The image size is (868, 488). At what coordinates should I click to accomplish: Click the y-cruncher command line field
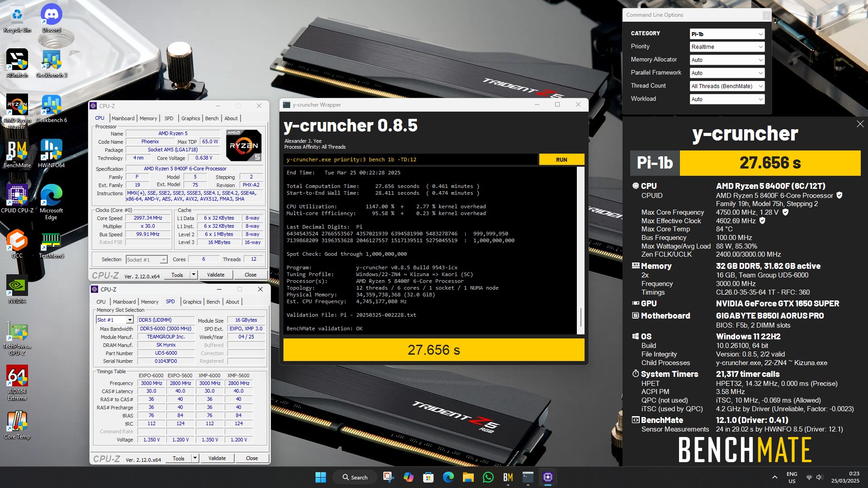pyautogui.click(x=410, y=160)
